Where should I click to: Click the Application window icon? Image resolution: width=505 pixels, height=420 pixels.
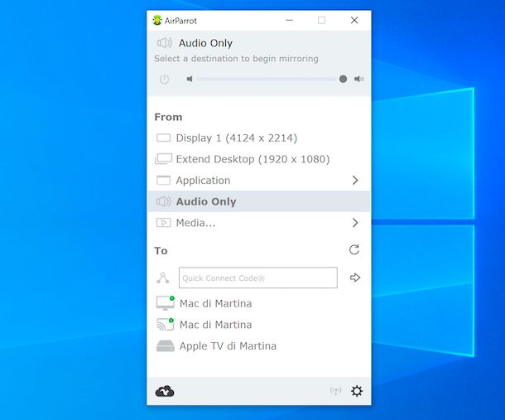(163, 181)
